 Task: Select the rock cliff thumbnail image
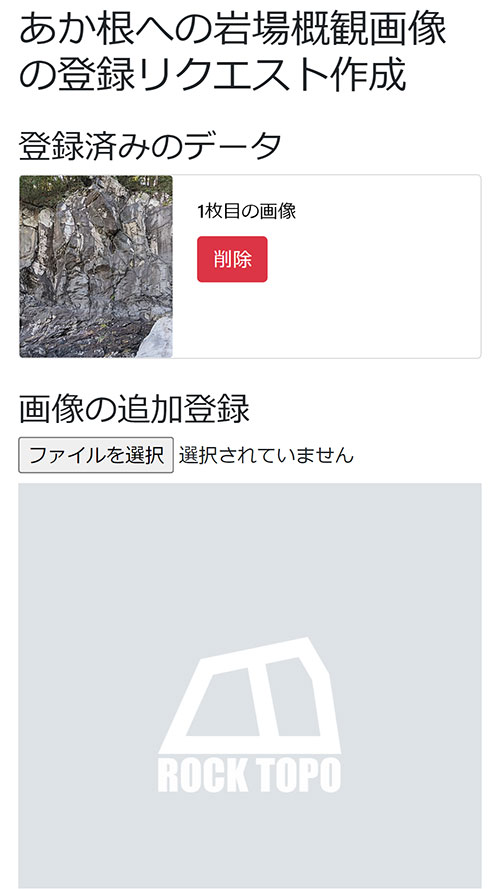tap(96, 266)
